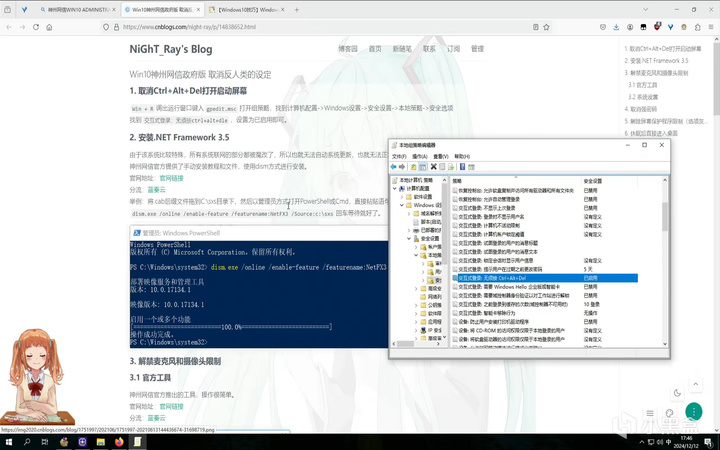Image resolution: width=720 pixels, height=450 pixels.
Task: Open the red shield extension with badge
Action: click(657, 26)
